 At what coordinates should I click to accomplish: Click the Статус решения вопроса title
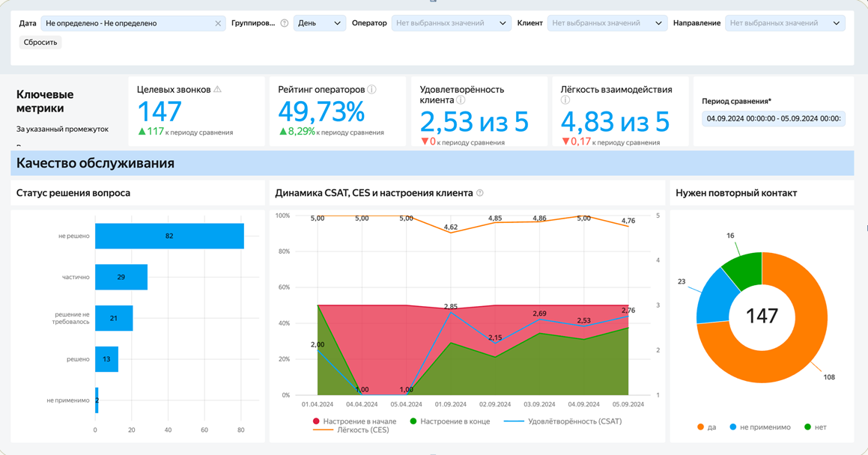[73, 193]
